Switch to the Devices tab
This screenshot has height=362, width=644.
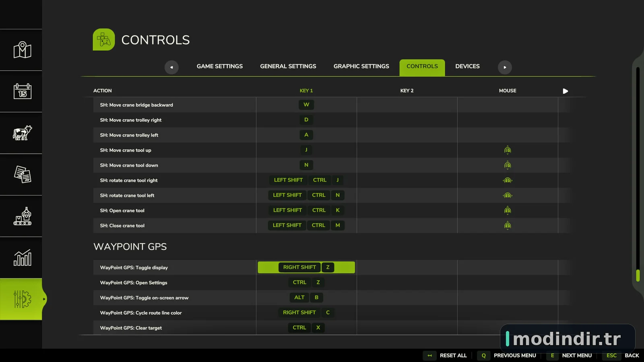467,66
